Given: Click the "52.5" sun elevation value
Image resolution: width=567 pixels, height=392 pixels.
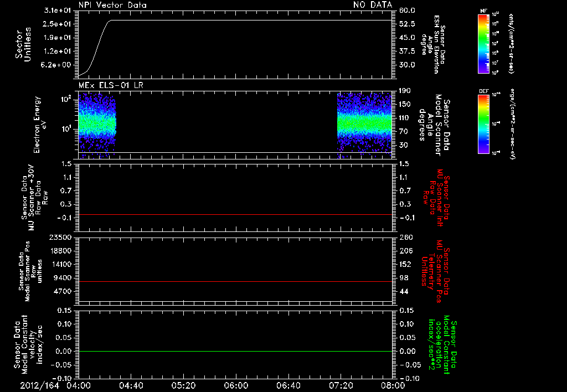Looking at the screenshot, I should point(407,24).
